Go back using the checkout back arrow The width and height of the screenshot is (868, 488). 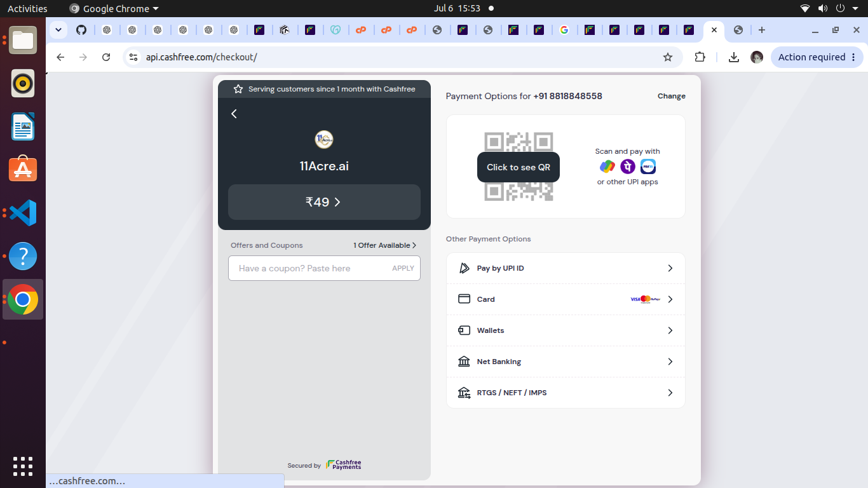pyautogui.click(x=234, y=114)
